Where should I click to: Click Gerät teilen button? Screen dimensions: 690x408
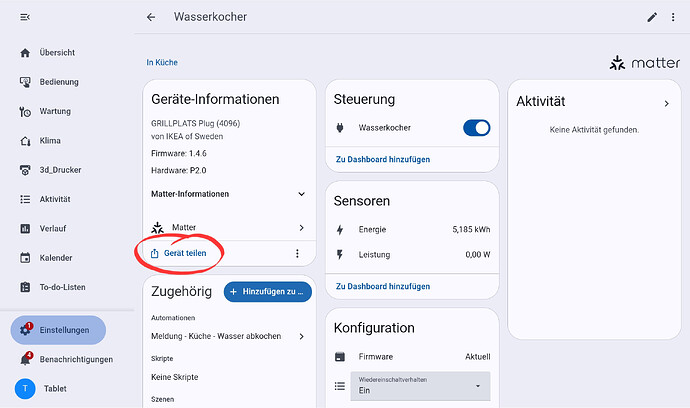(178, 254)
